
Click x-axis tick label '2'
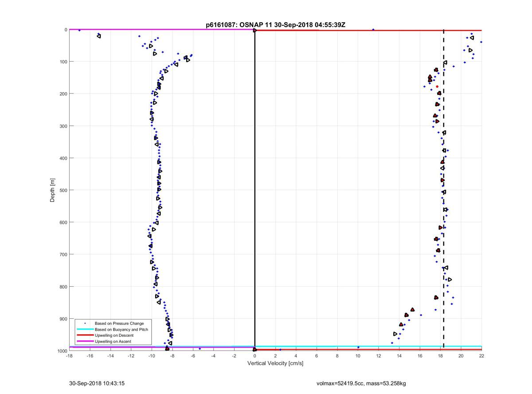click(275, 355)
